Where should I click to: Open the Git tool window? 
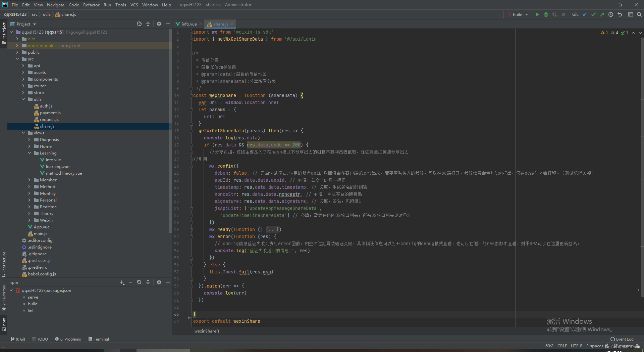point(18,339)
